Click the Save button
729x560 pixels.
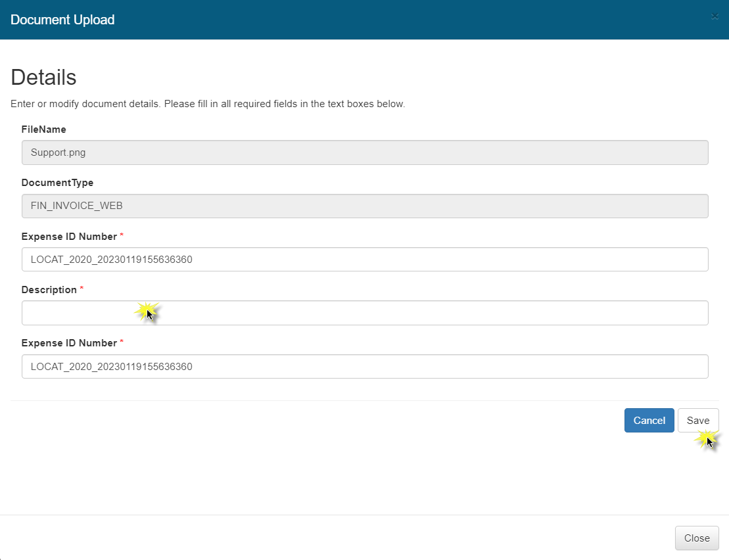pyautogui.click(x=697, y=421)
